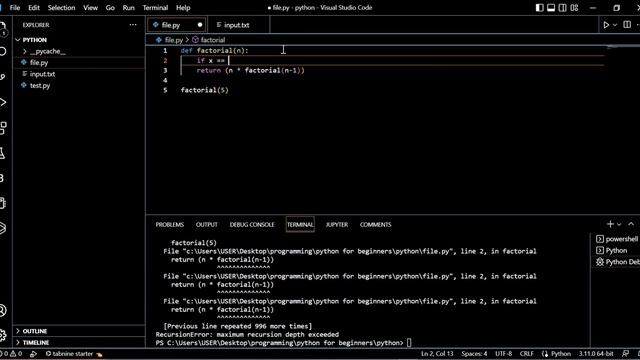
Task: Open Customize Layout icon
Action: coord(574,8)
